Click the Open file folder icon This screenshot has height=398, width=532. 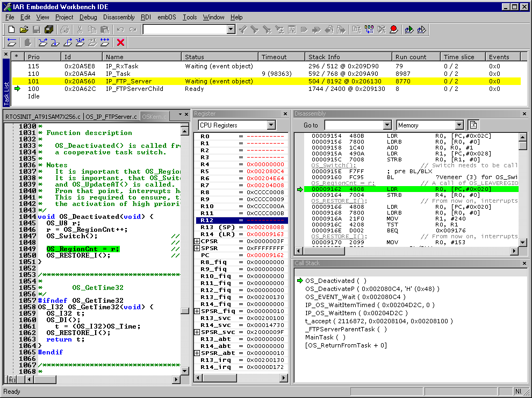24,30
